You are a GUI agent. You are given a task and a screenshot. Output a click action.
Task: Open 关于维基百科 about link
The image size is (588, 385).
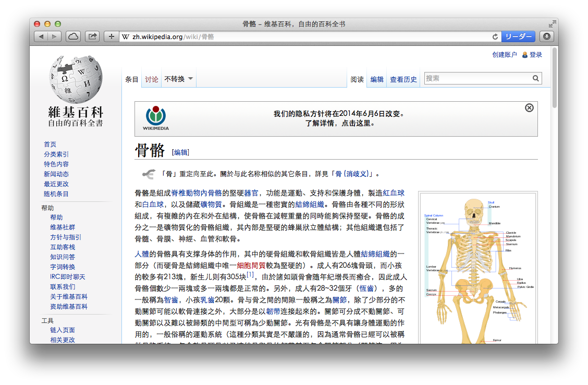click(69, 297)
